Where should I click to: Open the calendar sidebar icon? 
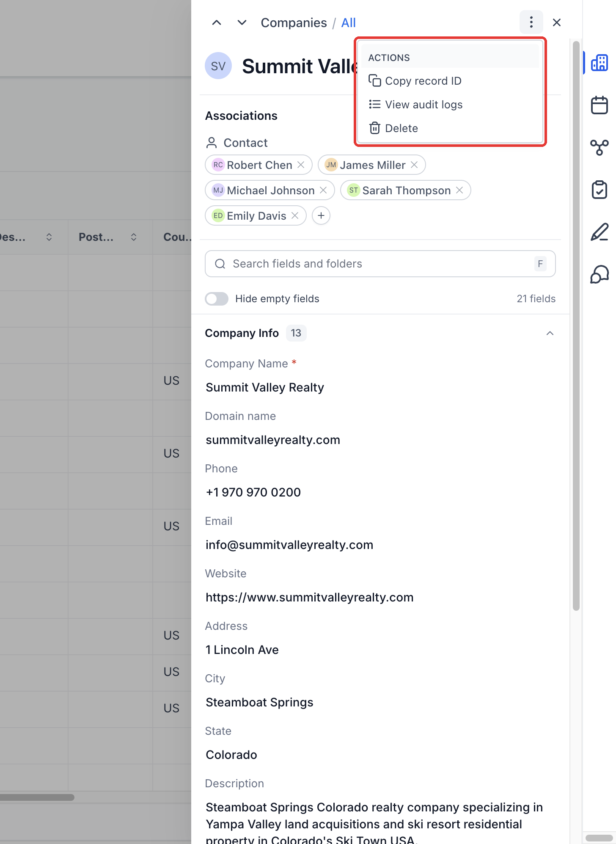click(599, 105)
